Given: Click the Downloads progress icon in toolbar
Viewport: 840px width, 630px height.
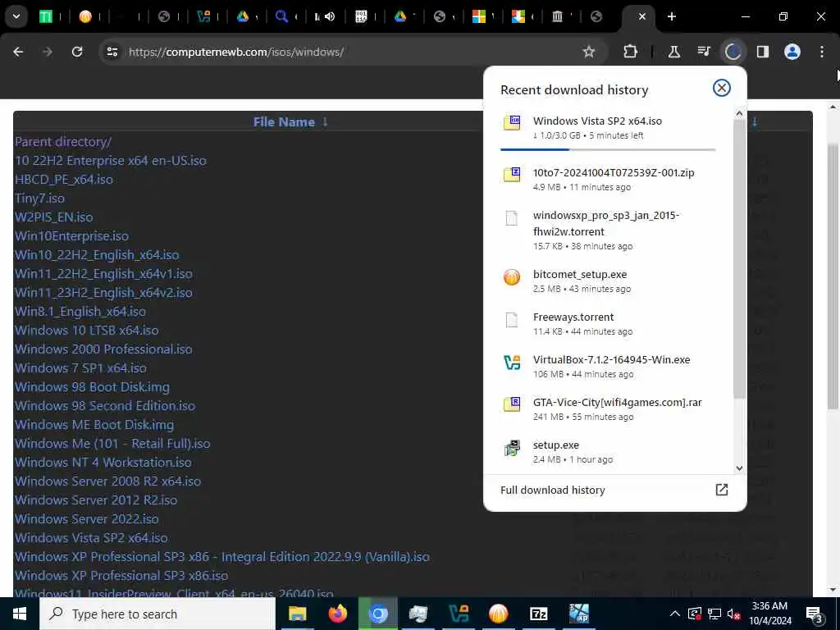Looking at the screenshot, I should [733, 52].
